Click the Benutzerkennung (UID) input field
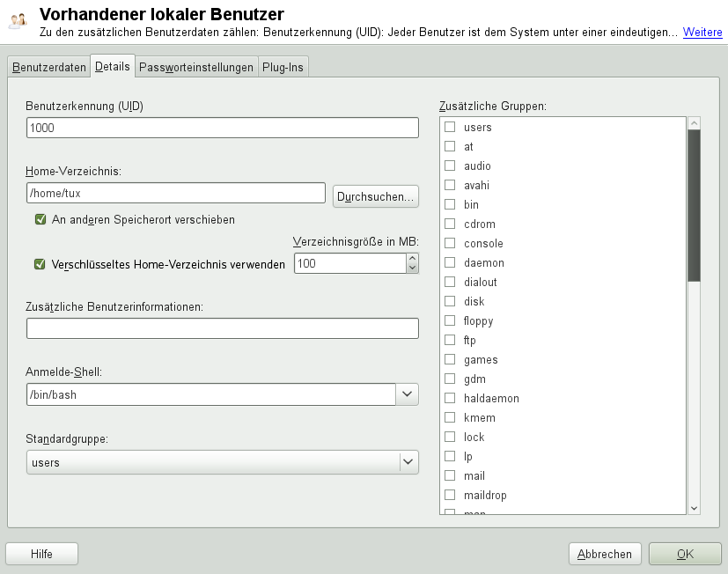 coord(222,128)
